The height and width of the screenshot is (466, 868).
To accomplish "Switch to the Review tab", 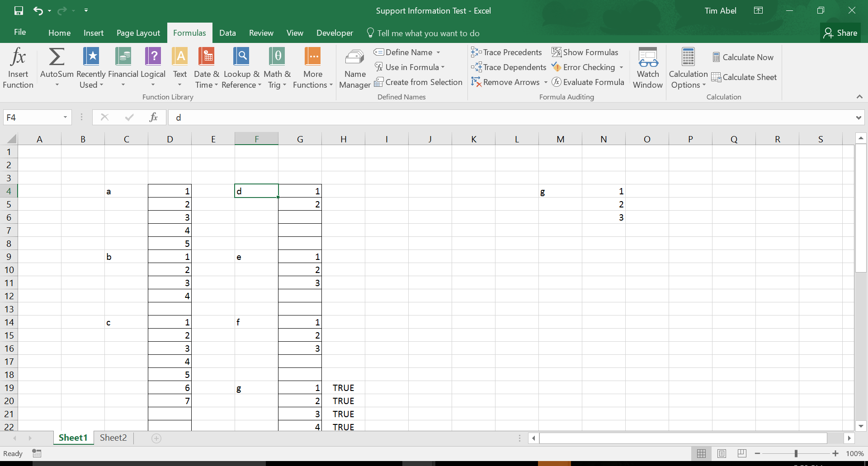I will tap(261, 33).
